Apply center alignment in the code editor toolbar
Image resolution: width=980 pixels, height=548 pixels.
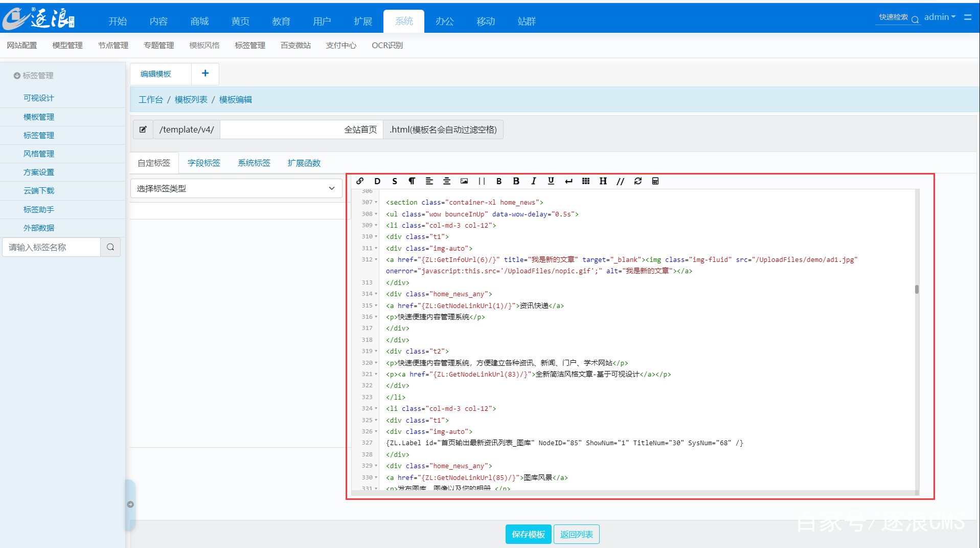coord(447,181)
